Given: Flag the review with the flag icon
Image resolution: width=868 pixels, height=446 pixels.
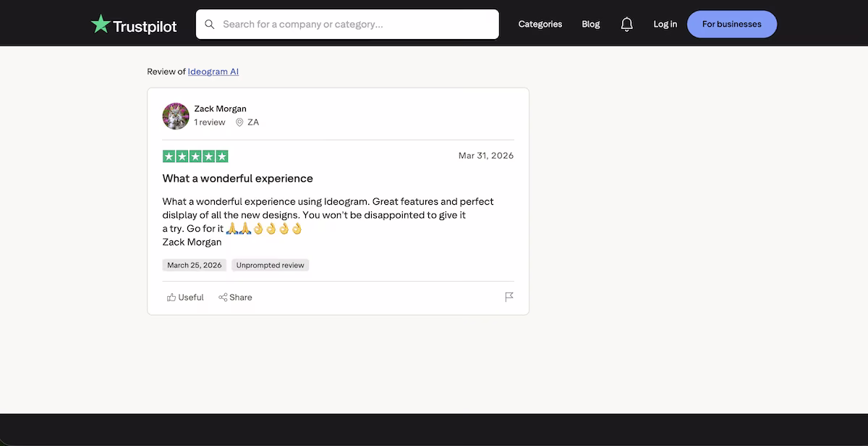Looking at the screenshot, I should [509, 297].
